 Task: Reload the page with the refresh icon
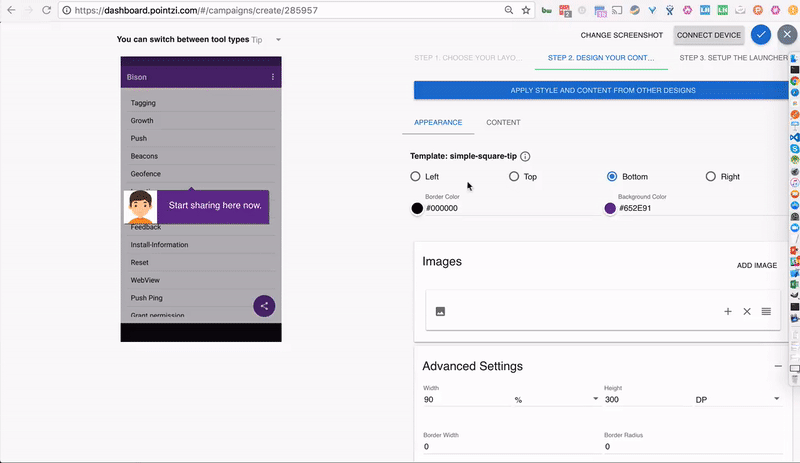pos(46,10)
